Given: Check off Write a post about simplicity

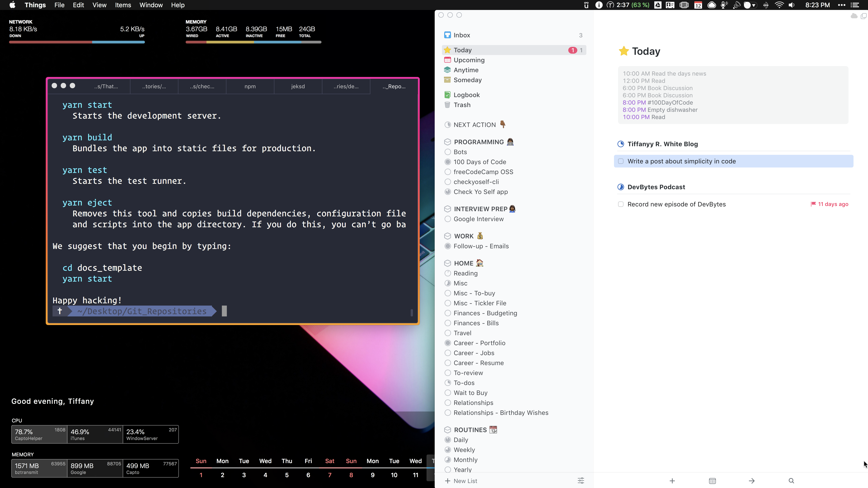Looking at the screenshot, I should [x=621, y=161].
